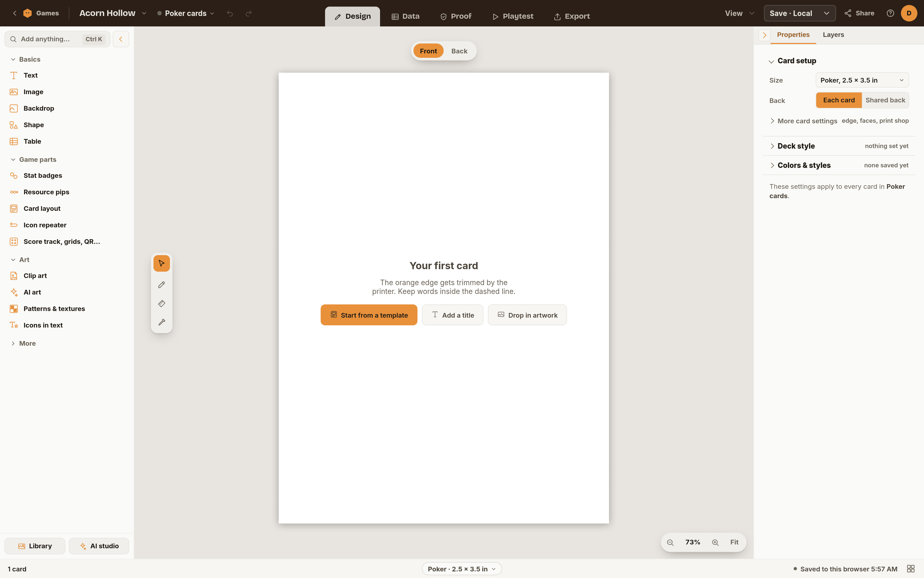Expand More card settings
Image resolution: width=924 pixels, height=578 pixels.
click(839, 121)
